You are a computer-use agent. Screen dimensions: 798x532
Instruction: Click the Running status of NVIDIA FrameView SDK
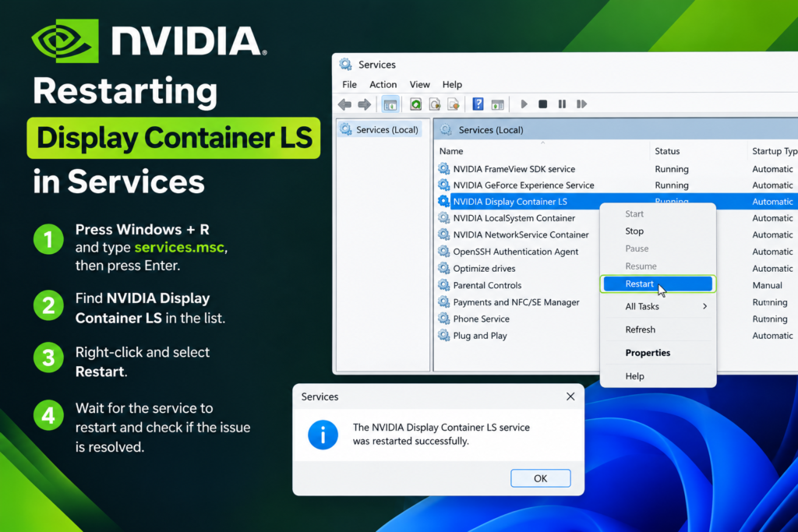click(x=671, y=169)
